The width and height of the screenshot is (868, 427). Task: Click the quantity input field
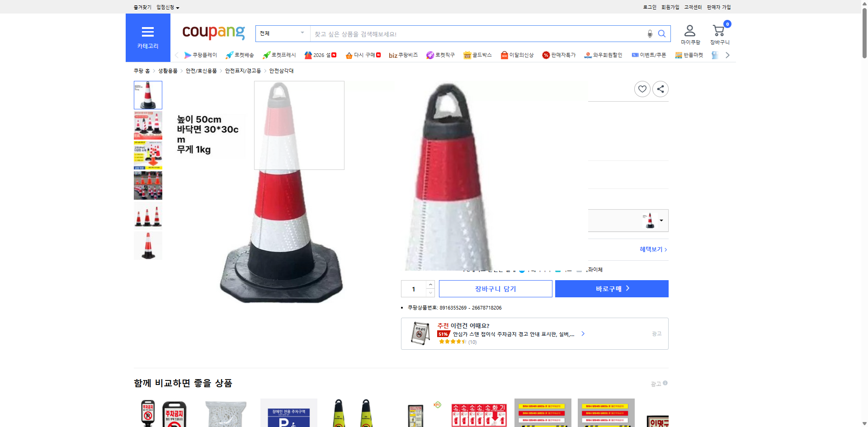pyautogui.click(x=414, y=289)
